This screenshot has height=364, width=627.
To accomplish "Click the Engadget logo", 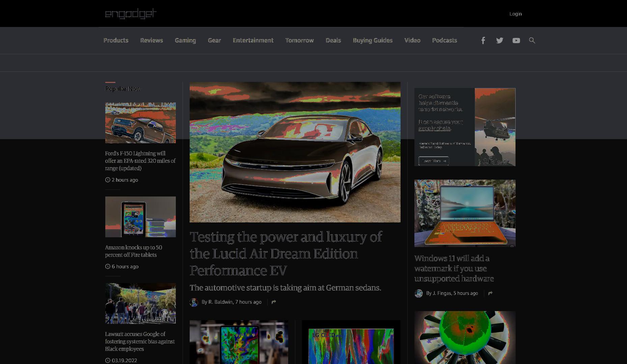I will tap(131, 14).
